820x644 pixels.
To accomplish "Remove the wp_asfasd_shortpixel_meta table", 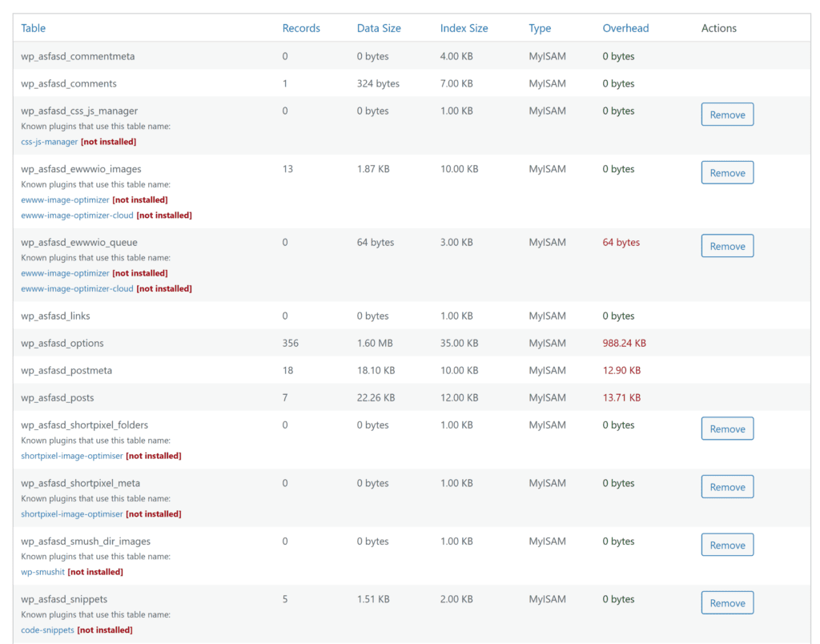I will click(727, 486).
